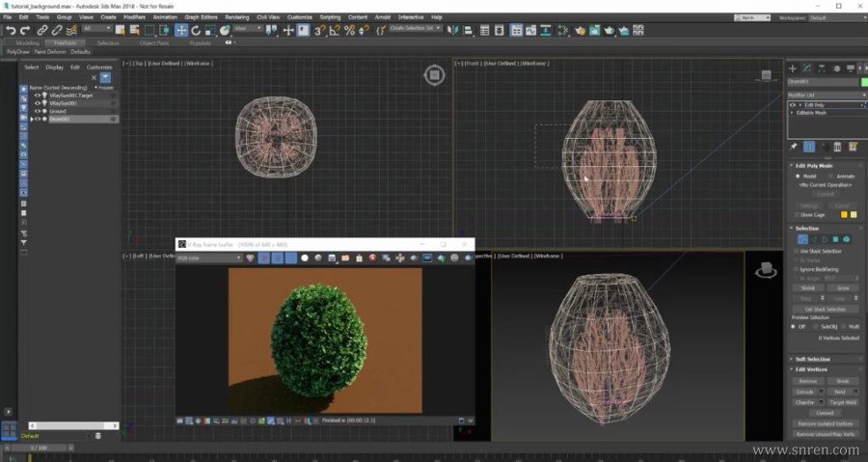Open the Render Setup teapot icon
Viewport: 868px width, 462px height.
pos(581,30)
